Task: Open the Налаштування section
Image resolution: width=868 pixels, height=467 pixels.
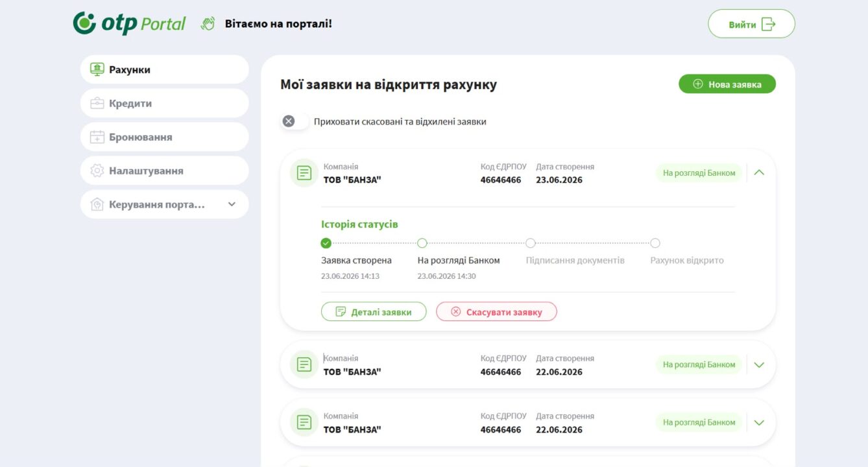Action: tap(165, 171)
